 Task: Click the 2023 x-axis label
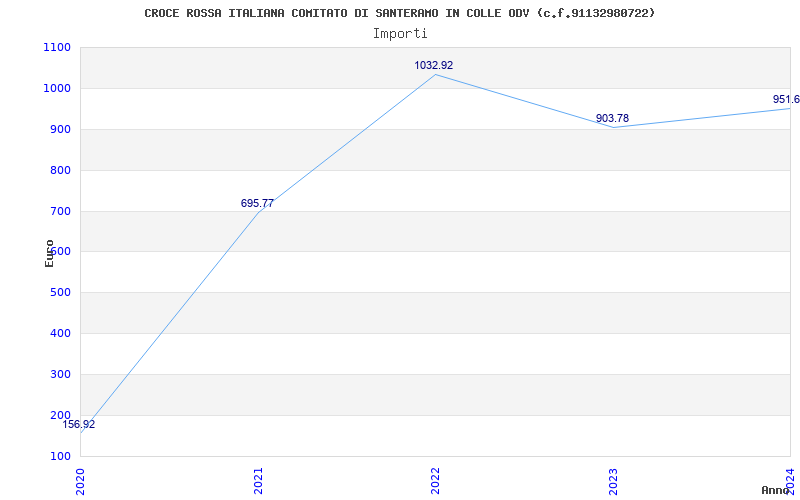pyautogui.click(x=613, y=481)
